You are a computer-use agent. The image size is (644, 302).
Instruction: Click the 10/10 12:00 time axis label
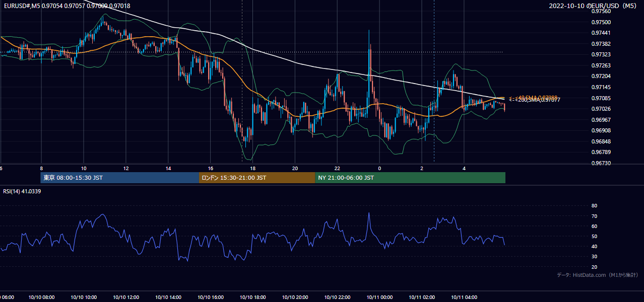coord(126,297)
